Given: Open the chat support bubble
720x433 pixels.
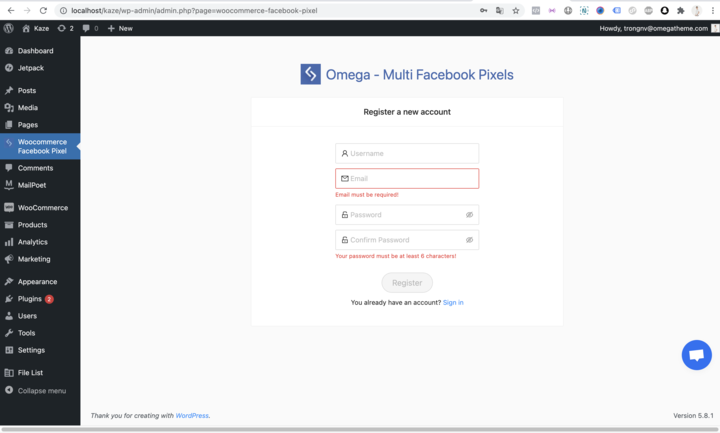Looking at the screenshot, I should pyautogui.click(x=697, y=355).
